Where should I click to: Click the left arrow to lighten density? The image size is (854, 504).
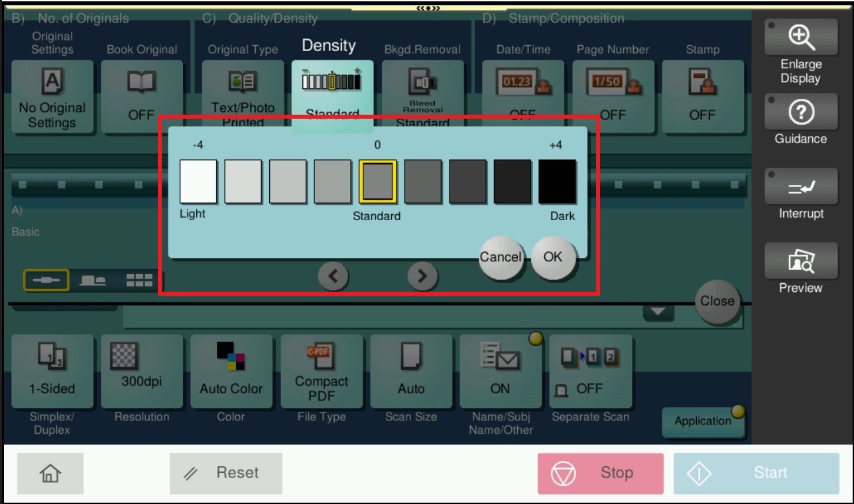pos(334,276)
